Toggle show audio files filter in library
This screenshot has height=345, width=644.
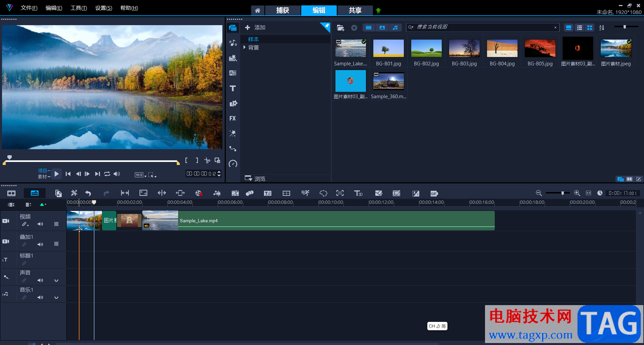(x=395, y=28)
